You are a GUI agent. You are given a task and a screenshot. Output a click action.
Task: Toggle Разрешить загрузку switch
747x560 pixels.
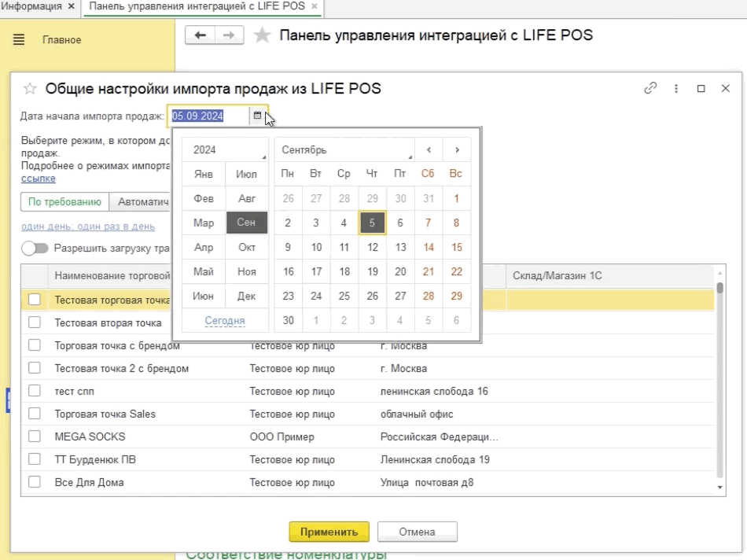tap(35, 249)
